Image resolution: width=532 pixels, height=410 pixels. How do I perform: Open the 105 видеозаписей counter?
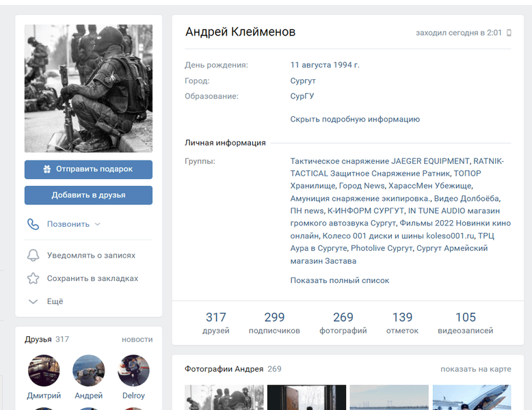[466, 323]
